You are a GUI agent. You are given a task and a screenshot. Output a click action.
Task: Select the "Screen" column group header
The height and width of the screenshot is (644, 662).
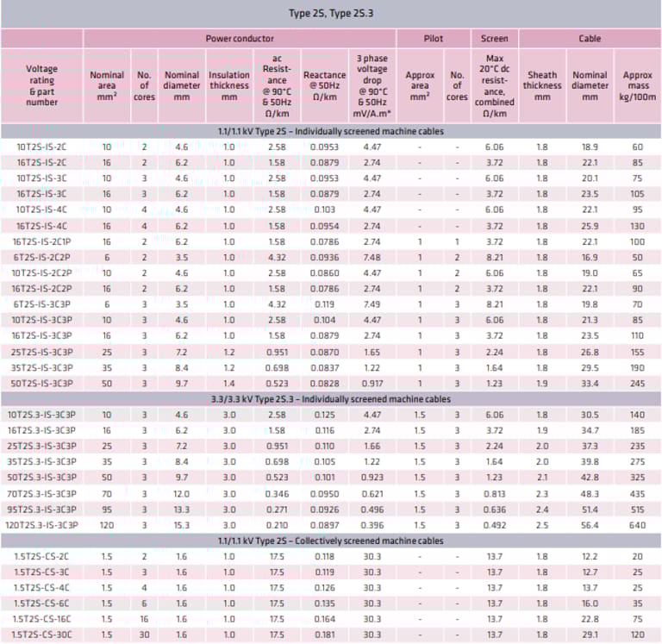(x=494, y=39)
